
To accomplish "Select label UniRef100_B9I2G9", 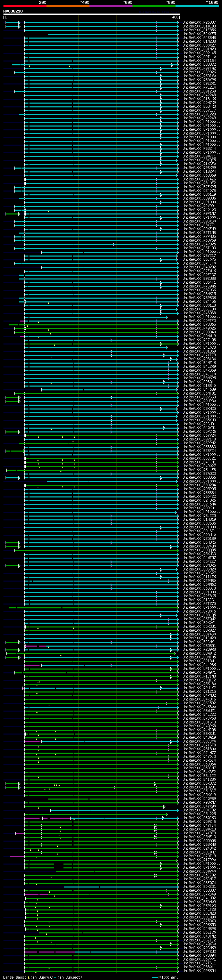I will [199, 91].
